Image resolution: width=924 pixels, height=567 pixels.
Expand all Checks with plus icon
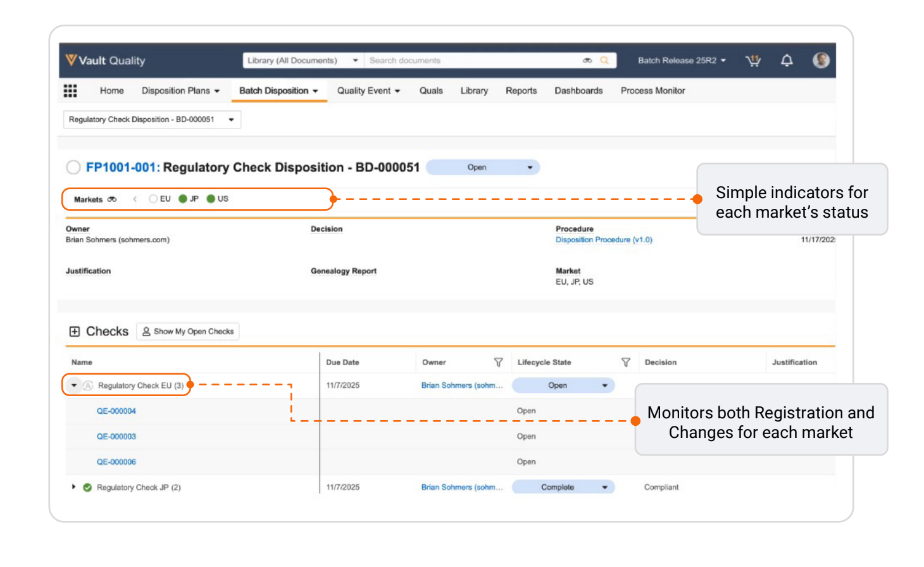pyautogui.click(x=74, y=332)
